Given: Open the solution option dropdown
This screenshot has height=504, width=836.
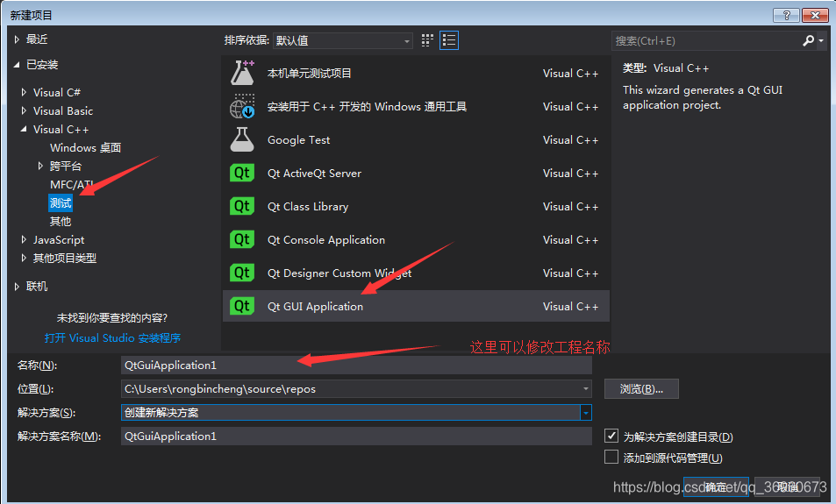Looking at the screenshot, I should click(x=585, y=413).
